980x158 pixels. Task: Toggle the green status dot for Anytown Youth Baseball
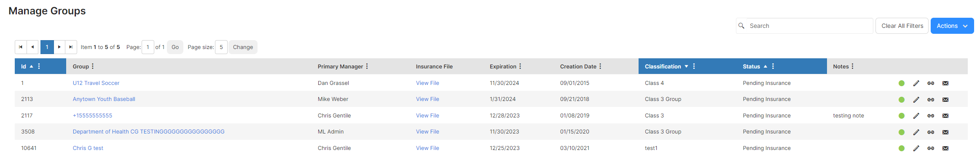(902, 100)
